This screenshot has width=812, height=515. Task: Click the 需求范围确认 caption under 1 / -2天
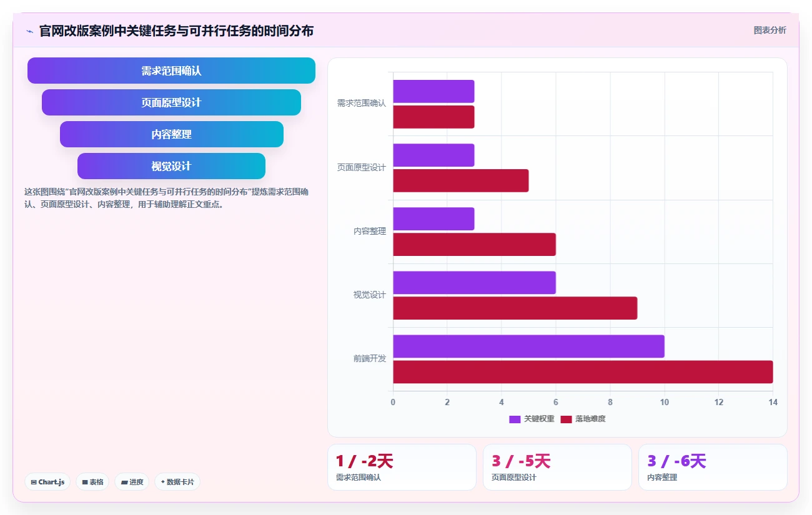359,478
